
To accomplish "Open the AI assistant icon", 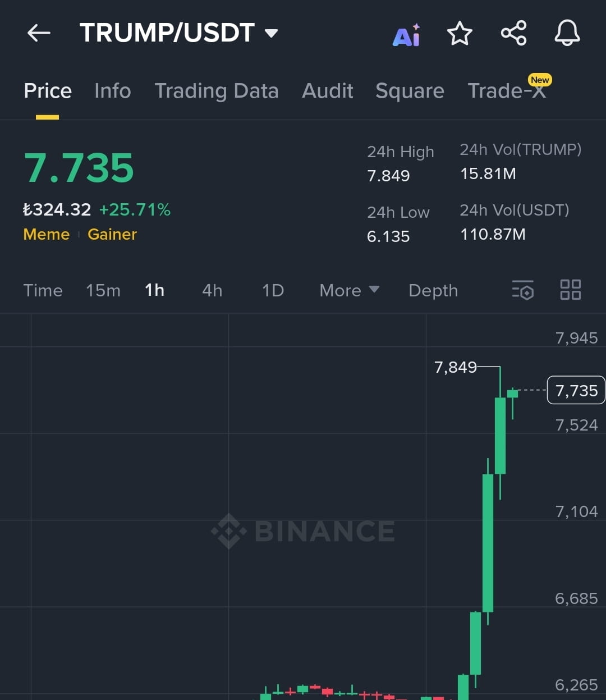I will [407, 35].
